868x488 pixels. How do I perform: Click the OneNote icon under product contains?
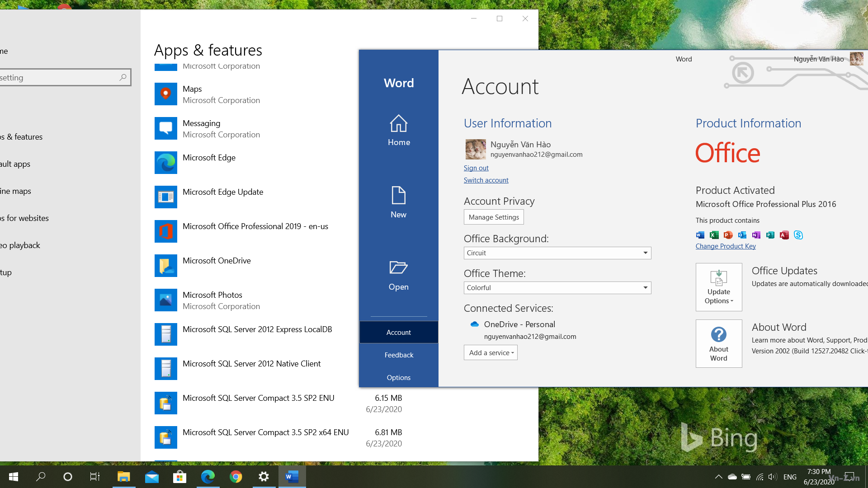click(756, 235)
